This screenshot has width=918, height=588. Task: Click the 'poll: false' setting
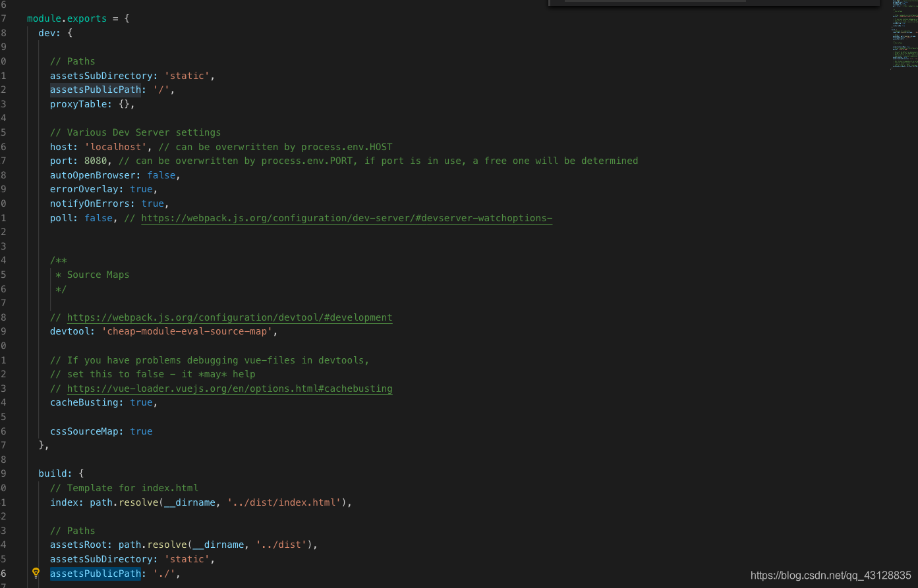[x=84, y=218]
